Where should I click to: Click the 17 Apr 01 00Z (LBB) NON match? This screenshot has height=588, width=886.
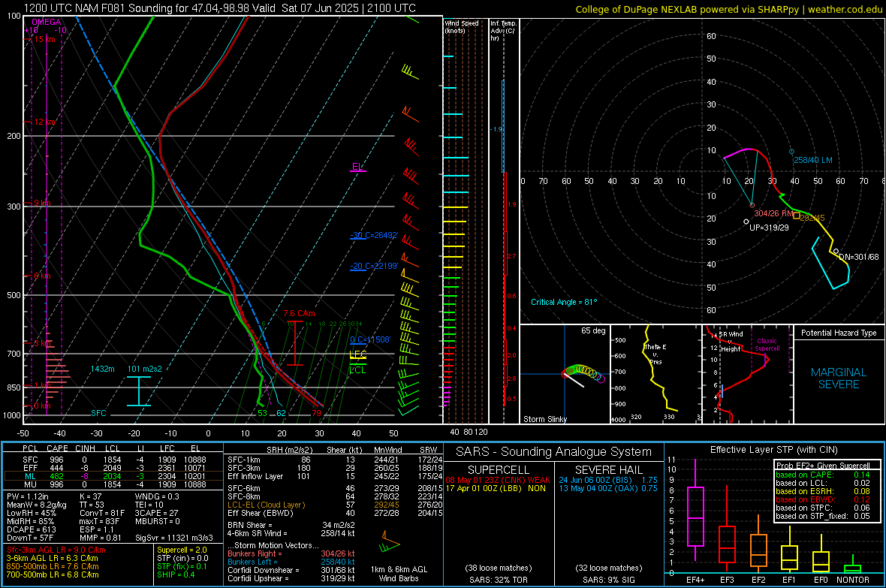[496, 488]
